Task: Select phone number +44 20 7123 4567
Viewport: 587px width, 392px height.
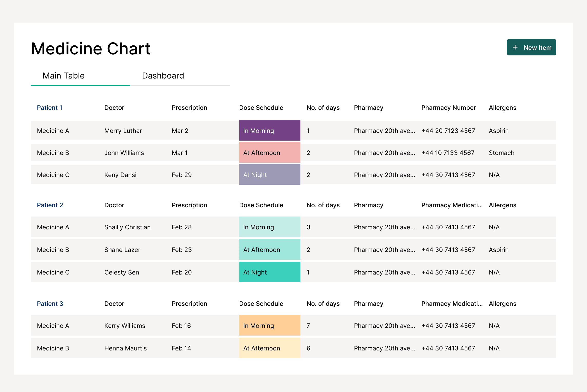Action: click(x=448, y=131)
